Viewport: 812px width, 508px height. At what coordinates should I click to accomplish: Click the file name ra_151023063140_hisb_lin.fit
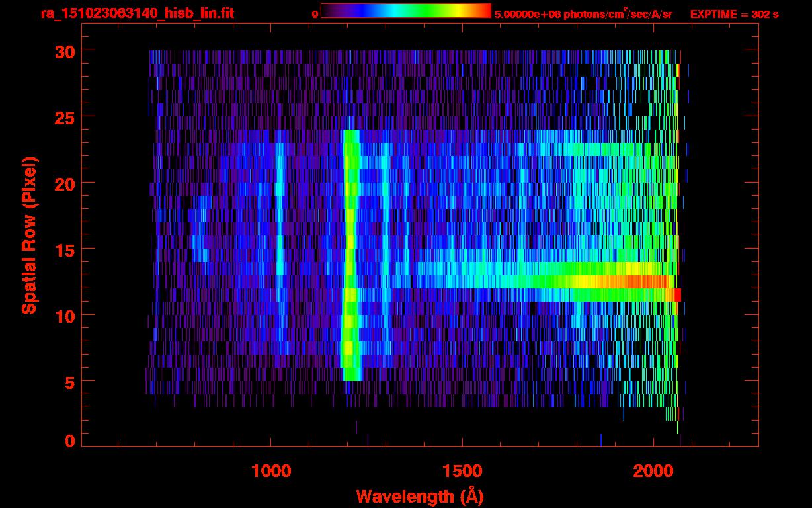tap(136, 13)
